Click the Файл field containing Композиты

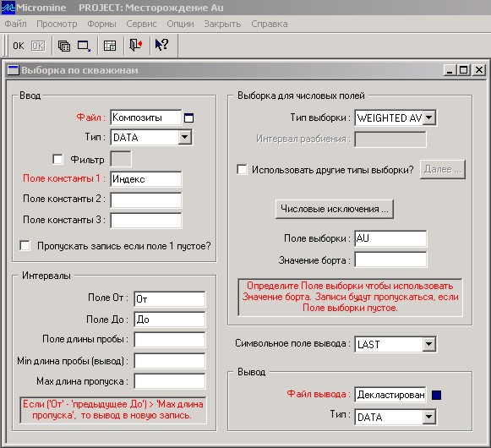click(146, 117)
